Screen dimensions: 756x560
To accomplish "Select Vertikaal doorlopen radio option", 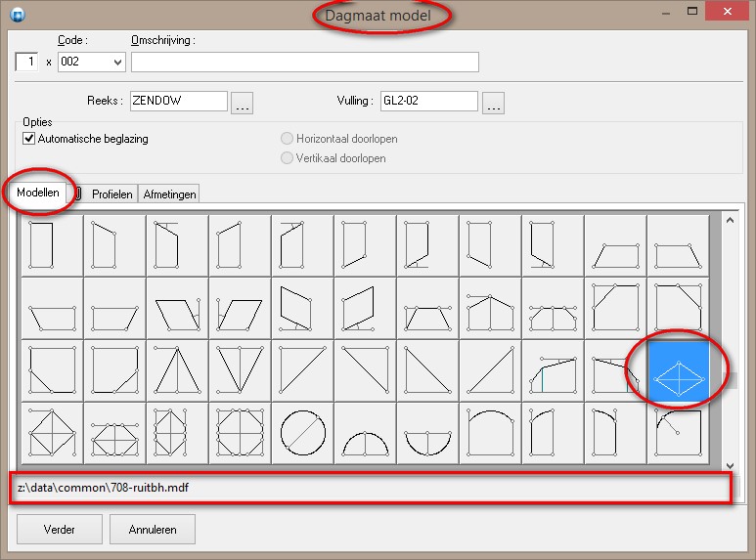I will click(x=287, y=158).
